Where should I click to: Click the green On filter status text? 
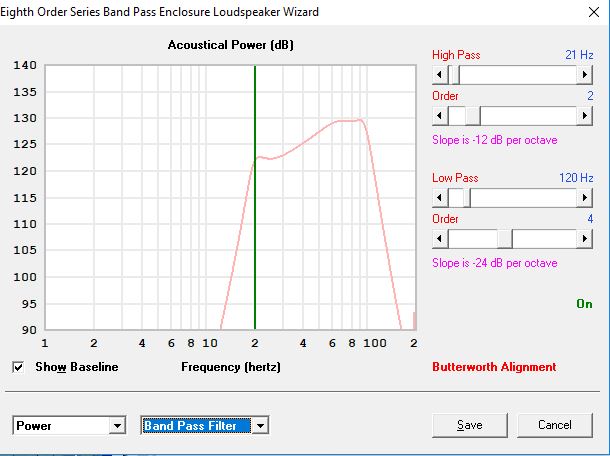tap(584, 304)
